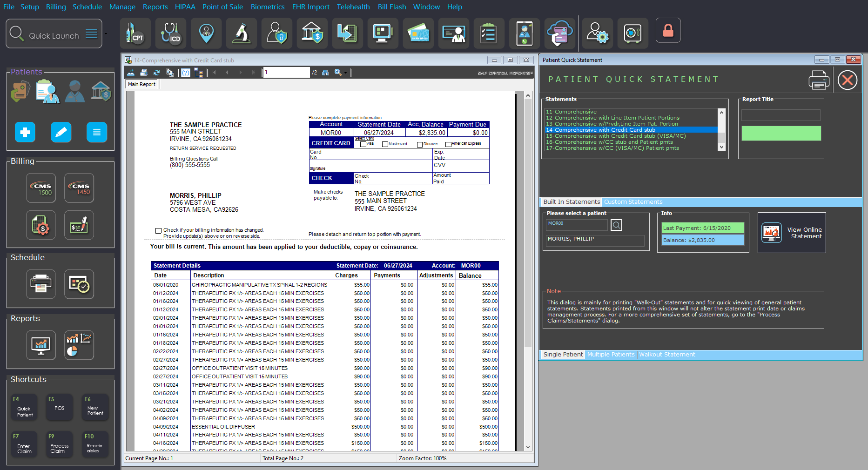Click the green Report Title color box
This screenshot has width=868, height=470.
781,134
